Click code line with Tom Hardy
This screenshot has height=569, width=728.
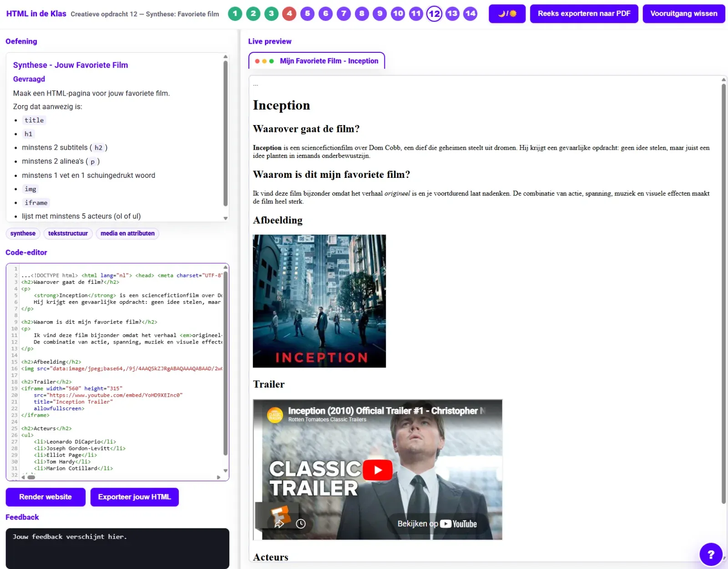click(62, 462)
